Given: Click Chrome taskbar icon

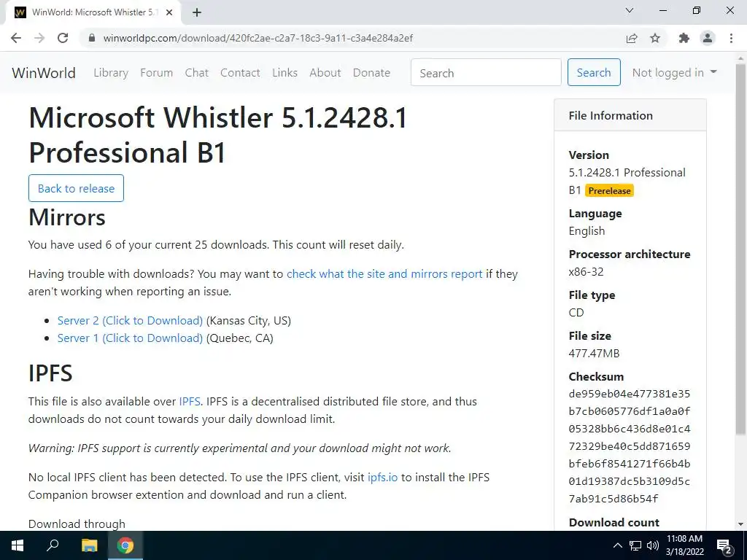Looking at the screenshot, I should 125,545.
